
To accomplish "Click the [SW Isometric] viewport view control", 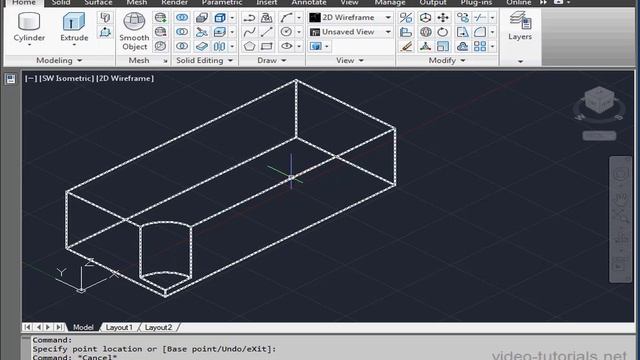I will click(67, 78).
